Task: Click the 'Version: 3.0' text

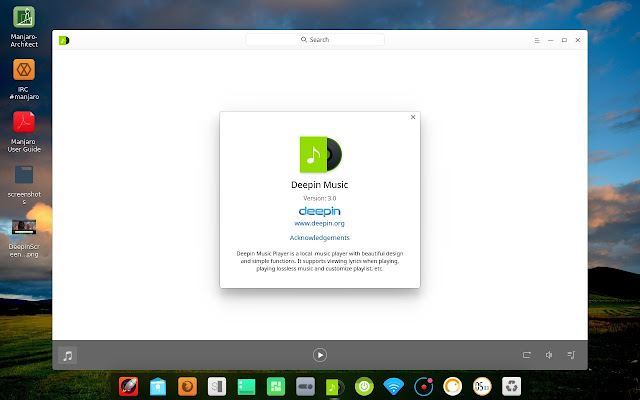Action: click(320, 198)
